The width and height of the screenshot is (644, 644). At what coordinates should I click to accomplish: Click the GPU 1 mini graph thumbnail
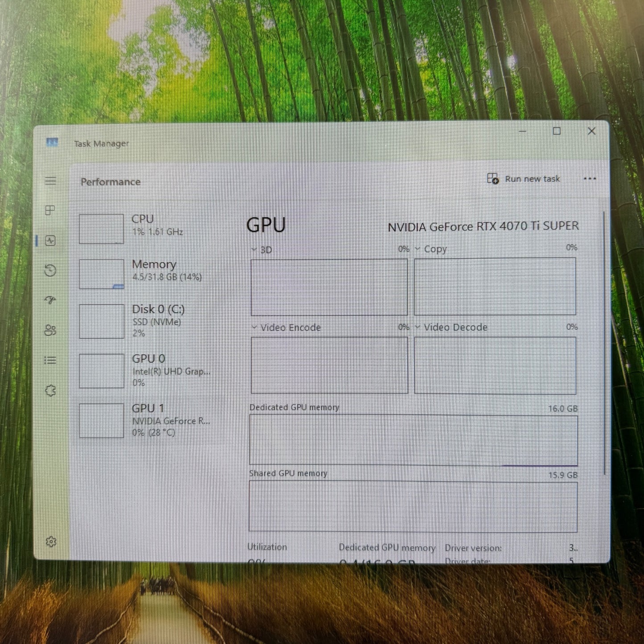click(102, 421)
